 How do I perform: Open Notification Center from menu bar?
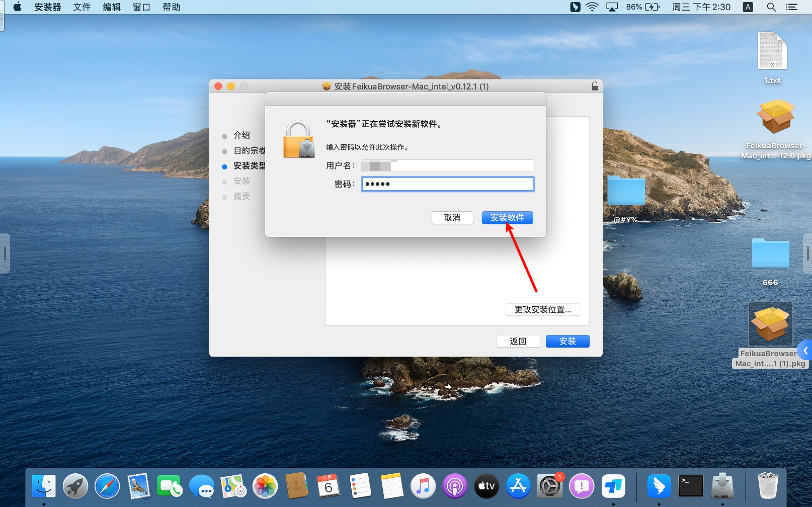[792, 7]
